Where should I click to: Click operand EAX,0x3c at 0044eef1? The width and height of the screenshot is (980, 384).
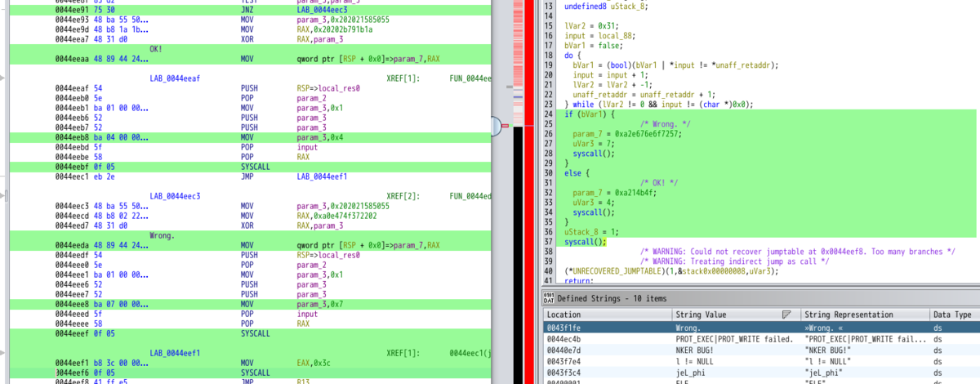[x=314, y=363]
